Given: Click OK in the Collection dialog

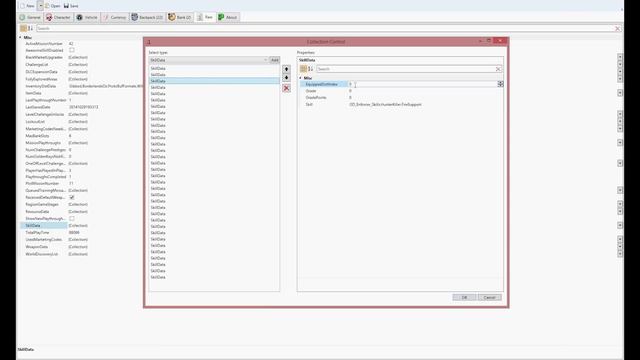Looking at the screenshot, I should (464, 297).
